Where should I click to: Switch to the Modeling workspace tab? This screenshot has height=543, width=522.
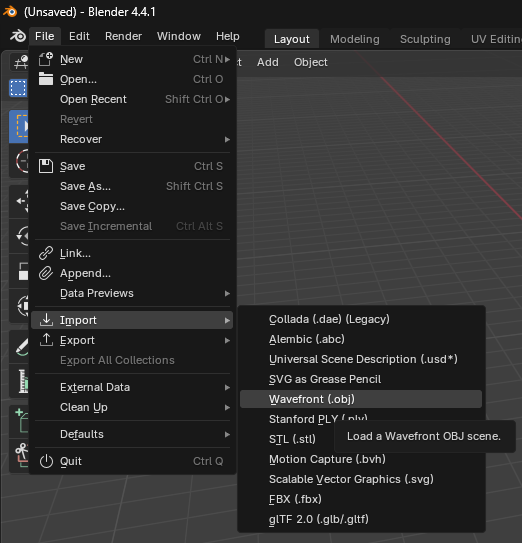pos(355,39)
